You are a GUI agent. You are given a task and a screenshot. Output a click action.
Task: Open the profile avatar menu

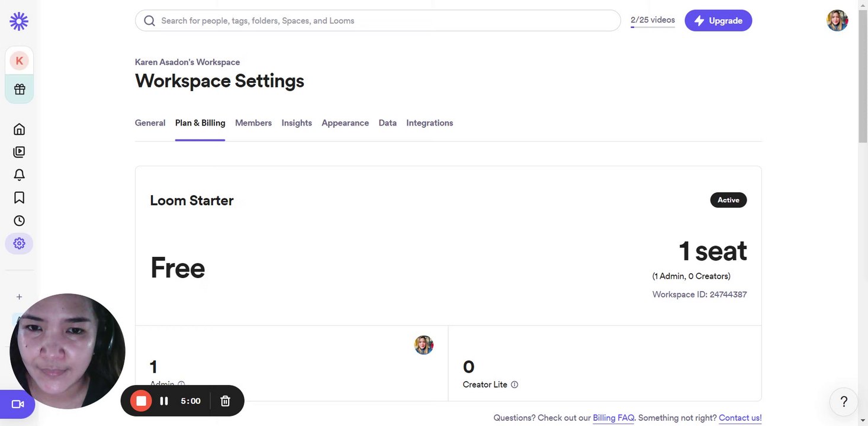[837, 21]
